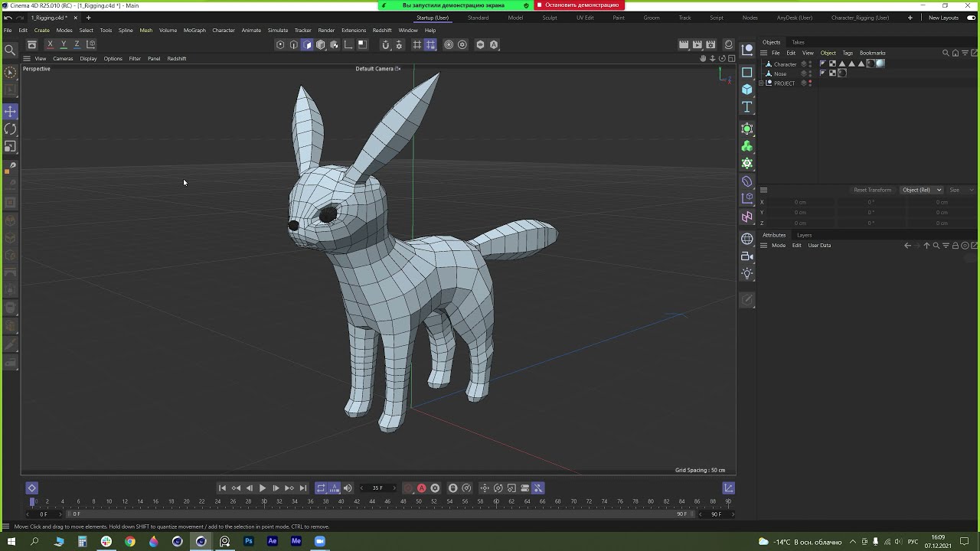Screen dimensions: 980x551
Task: Add a Floor environment globe icon
Action: point(747,239)
